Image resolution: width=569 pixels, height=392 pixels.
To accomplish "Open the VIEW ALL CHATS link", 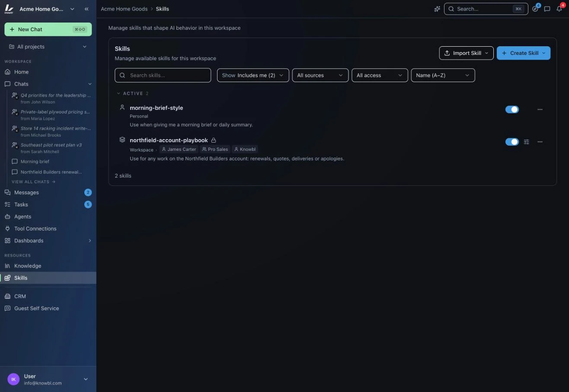I will (34, 182).
